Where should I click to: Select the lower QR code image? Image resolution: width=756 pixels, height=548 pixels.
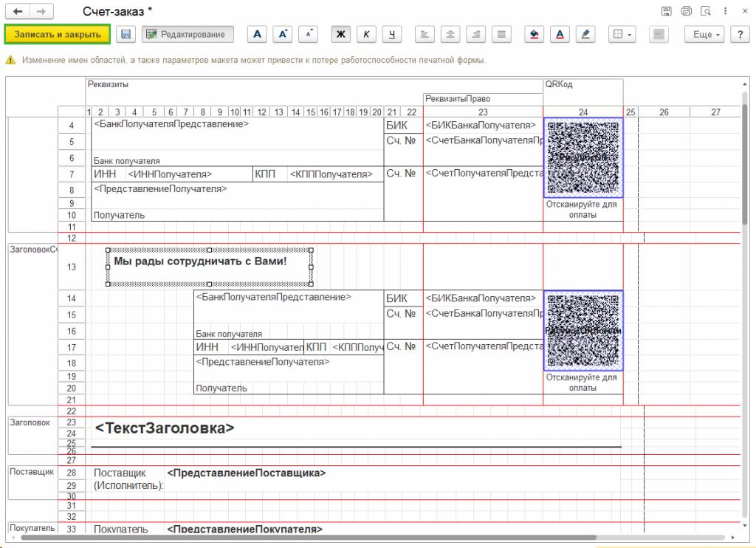point(583,331)
